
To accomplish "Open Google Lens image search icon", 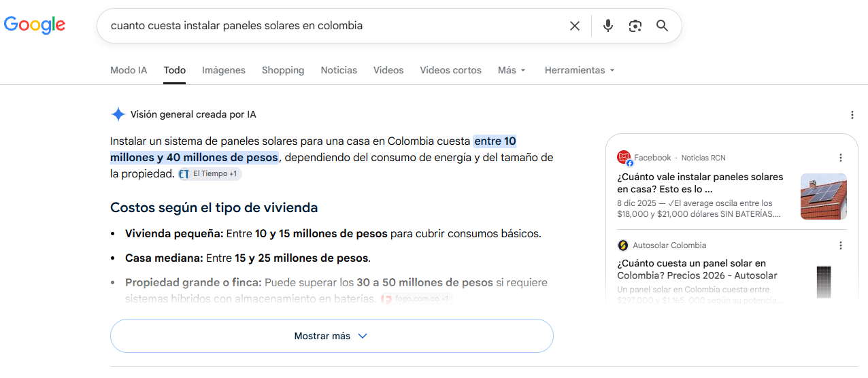I will 635,26.
